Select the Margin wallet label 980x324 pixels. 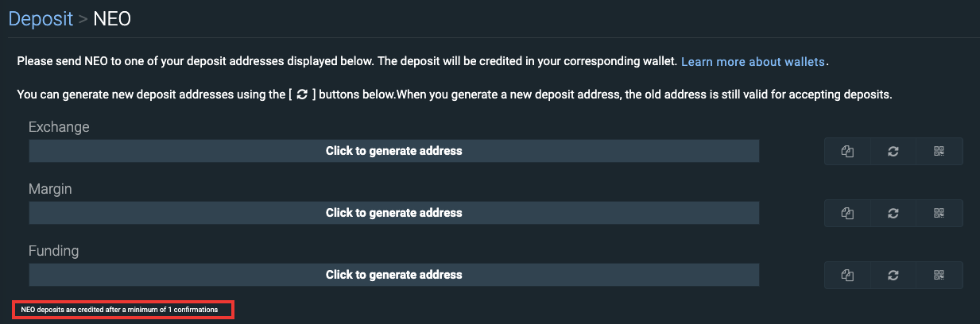click(50, 189)
